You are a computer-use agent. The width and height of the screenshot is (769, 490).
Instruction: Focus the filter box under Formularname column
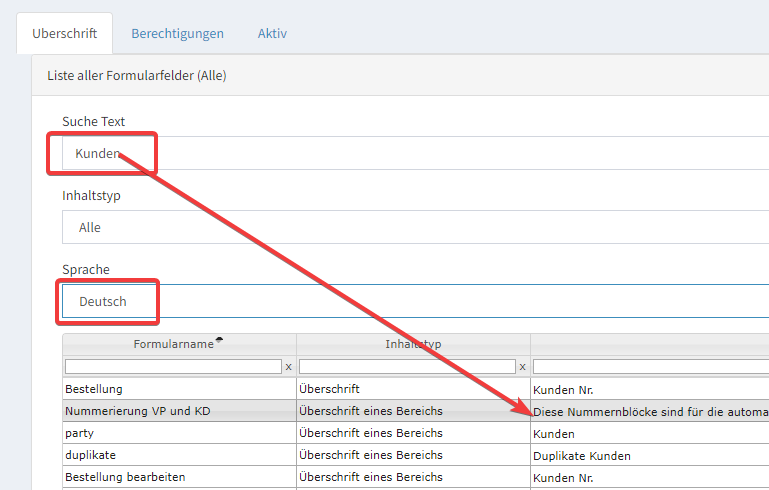click(173, 367)
